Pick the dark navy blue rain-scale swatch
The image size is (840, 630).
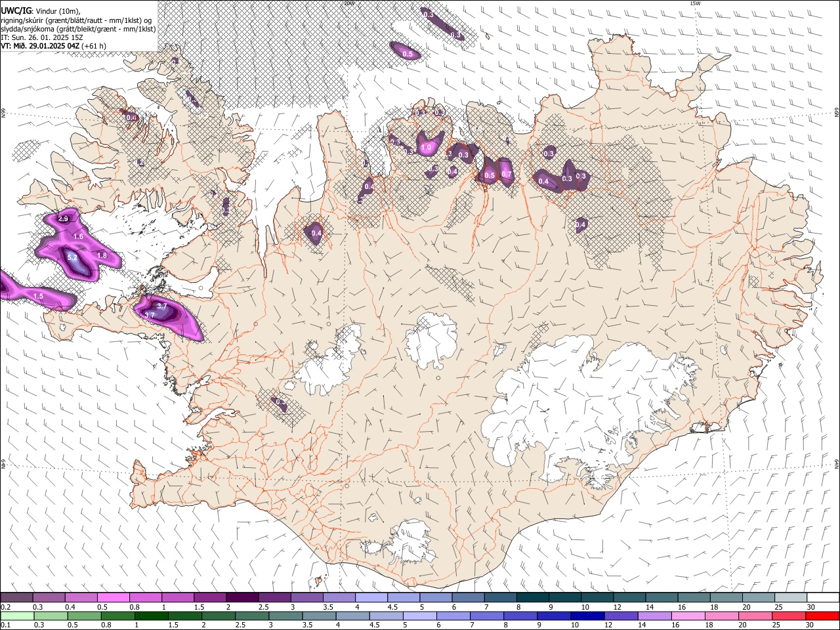[587, 616]
